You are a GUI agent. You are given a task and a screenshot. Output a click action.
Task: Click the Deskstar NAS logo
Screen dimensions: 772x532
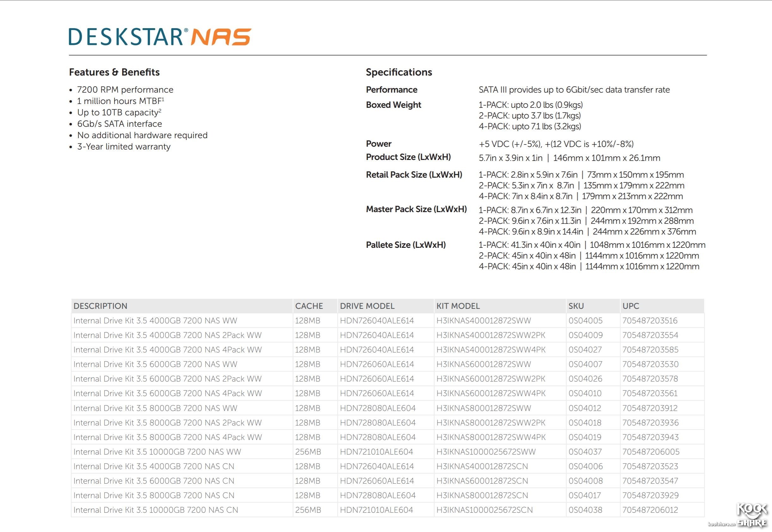[160, 37]
